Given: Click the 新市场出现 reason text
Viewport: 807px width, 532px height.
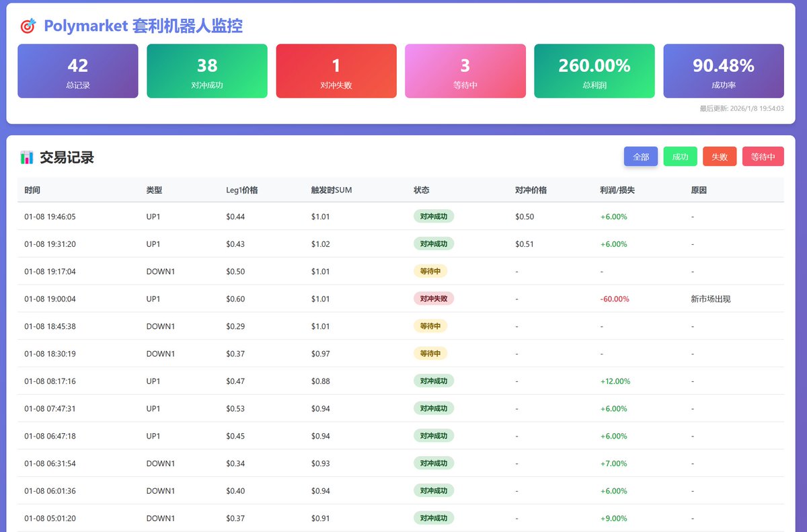Looking at the screenshot, I should click(x=711, y=299).
